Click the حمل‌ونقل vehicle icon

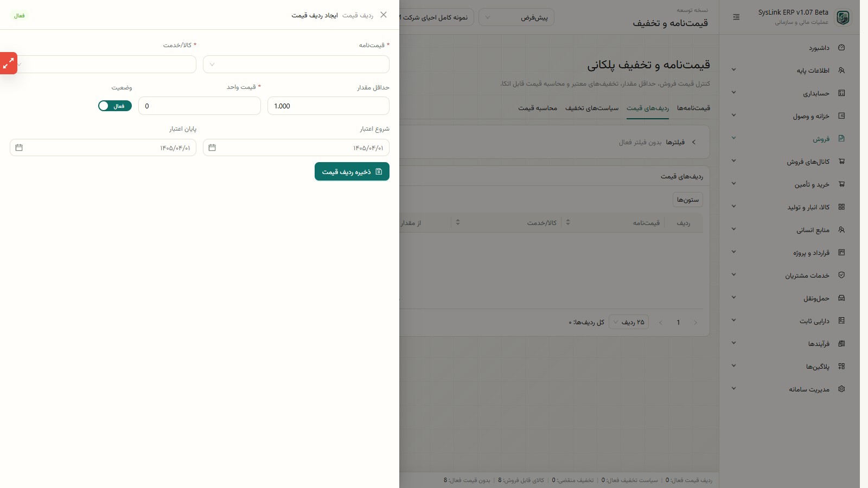pyautogui.click(x=841, y=298)
